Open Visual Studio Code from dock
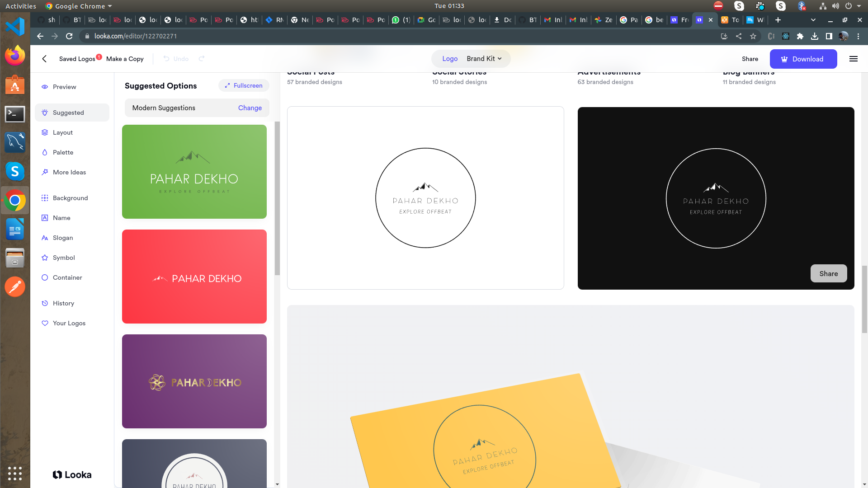Image resolution: width=868 pixels, height=488 pixels. [15, 27]
